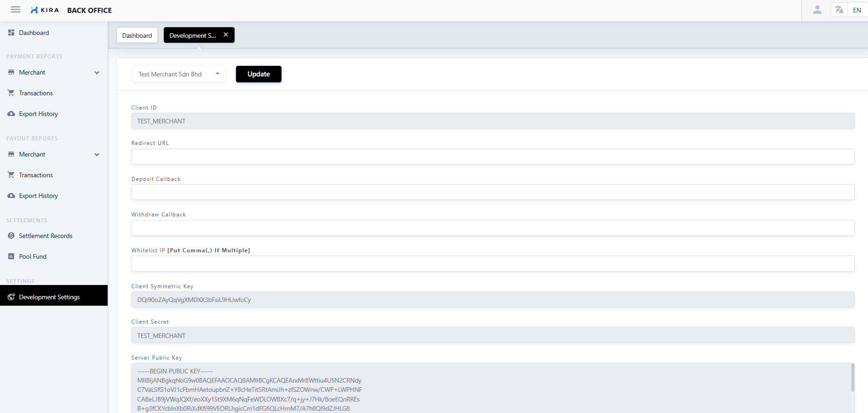Click Payment Reports Transactions cart icon
Image resolution: width=868 pixels, height=413 pixels.
[11, 93]
